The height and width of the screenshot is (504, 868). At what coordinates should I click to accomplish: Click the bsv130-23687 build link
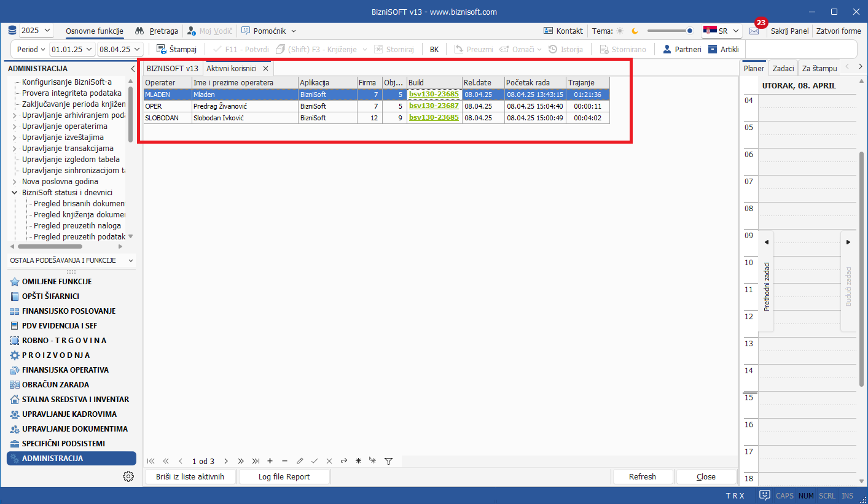(434, 106)
